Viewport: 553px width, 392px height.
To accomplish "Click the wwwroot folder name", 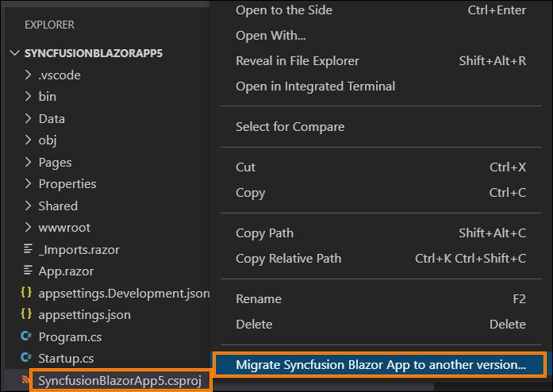I will [x=64, y=228].
